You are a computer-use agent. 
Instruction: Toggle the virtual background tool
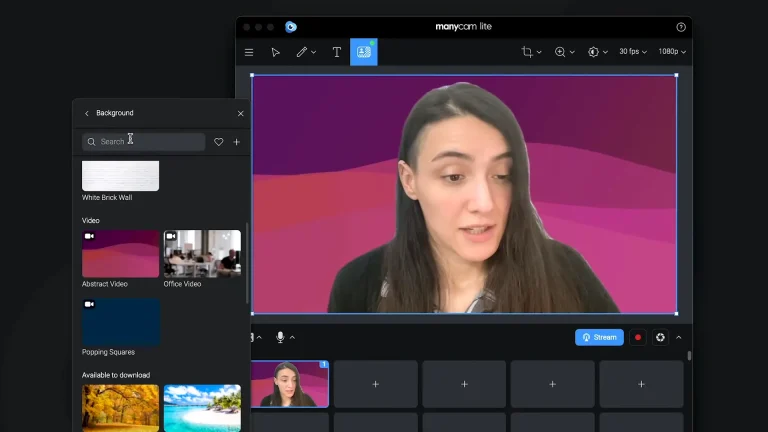pyautogui.click(x=363, y=52)
